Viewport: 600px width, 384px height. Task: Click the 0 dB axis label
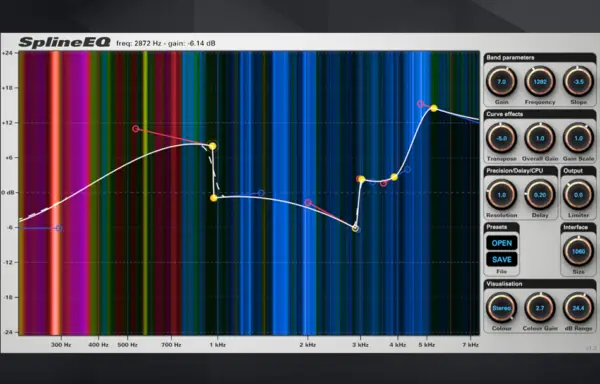(8, 192)
